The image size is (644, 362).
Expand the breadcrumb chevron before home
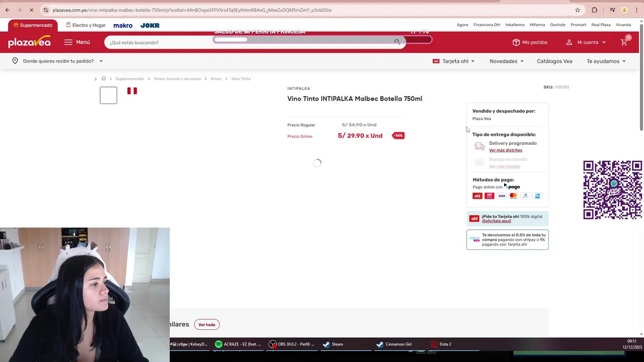tap(96, 79)
